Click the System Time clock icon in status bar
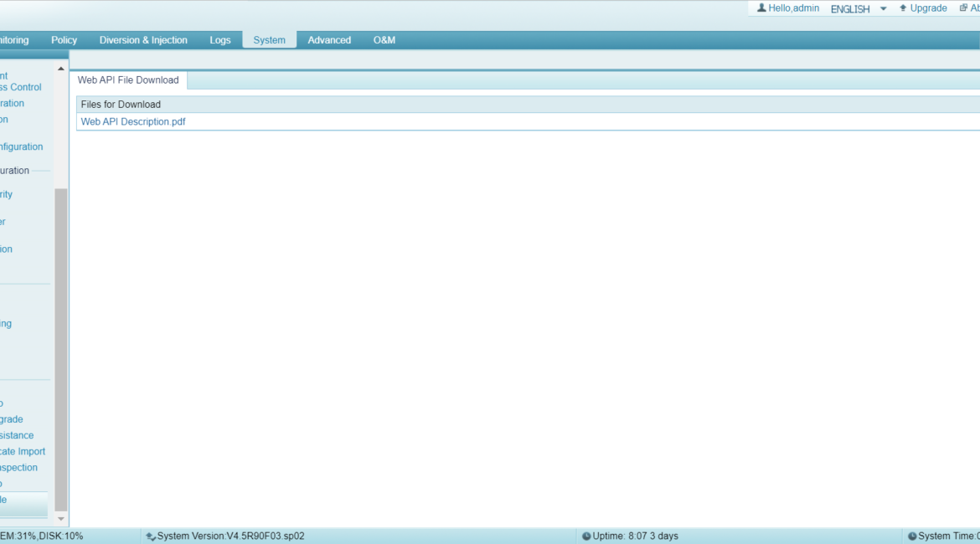The width and height of the screenshot is (980, 544). (912, 536)
